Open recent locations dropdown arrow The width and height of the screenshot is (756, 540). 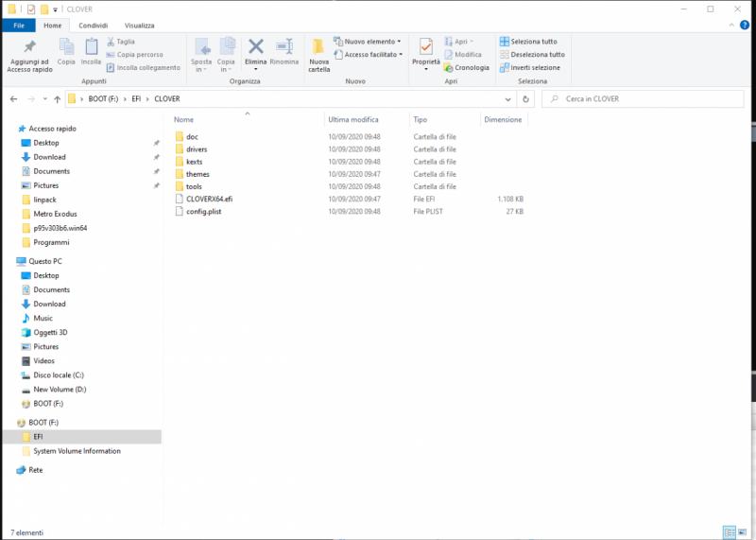(x=44, y=99)
